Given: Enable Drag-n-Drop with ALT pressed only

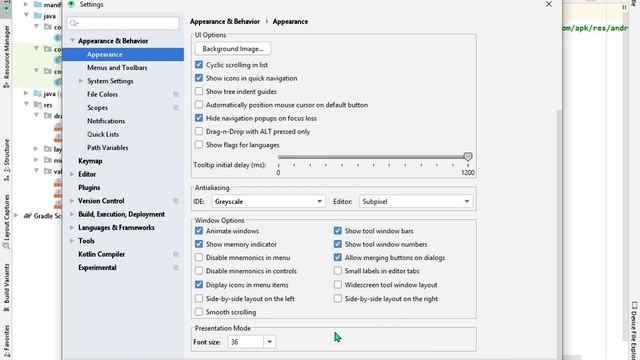Looking at the screenshot, I should 199,131.
